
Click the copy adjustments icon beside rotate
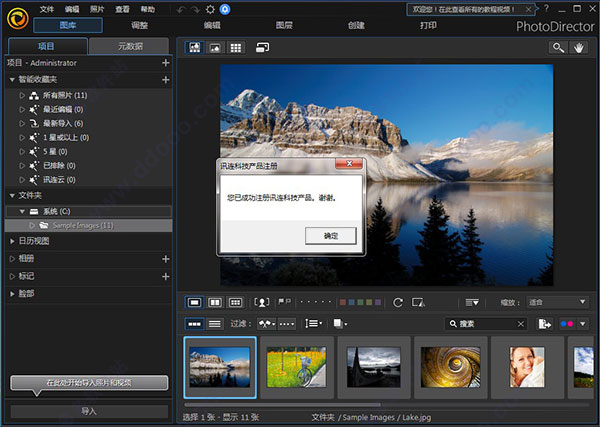[418, 302]
